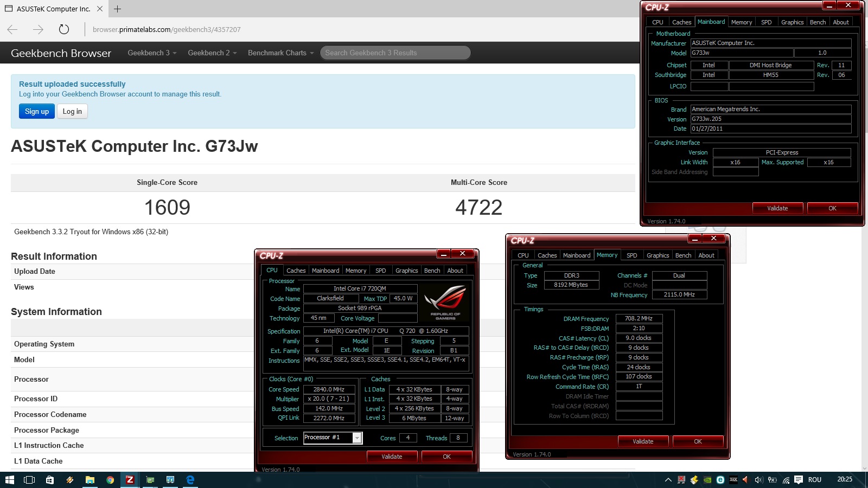
Task: Select About tab in Mainboard window
Action: (841, 22)
